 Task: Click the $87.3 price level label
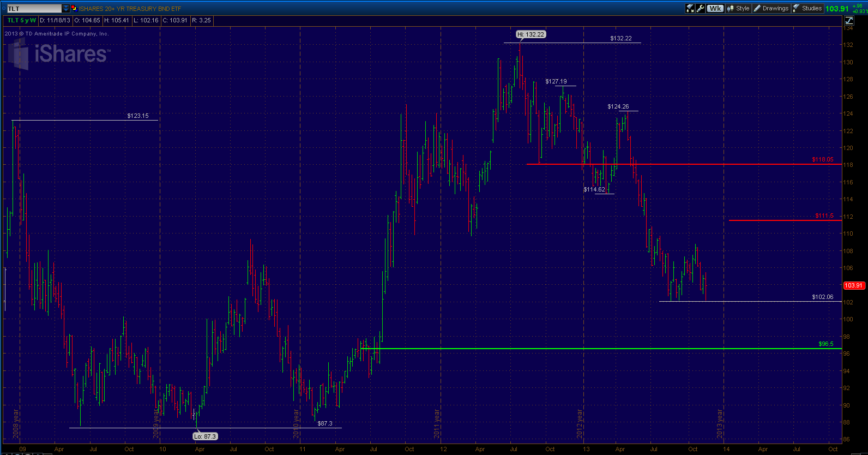click(325, 423)
